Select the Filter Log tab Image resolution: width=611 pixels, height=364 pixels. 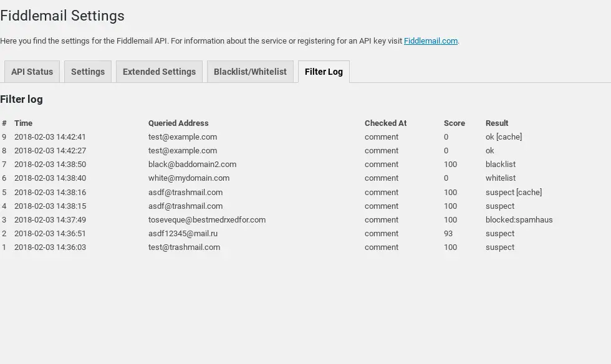pyautogui.click(x=324, y=72)
